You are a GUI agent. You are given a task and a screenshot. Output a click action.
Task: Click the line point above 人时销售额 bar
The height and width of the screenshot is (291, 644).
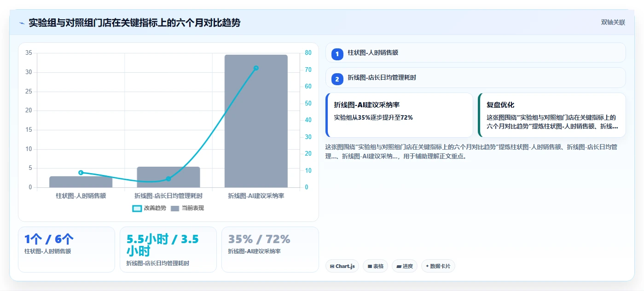click(x=81, y=173)
